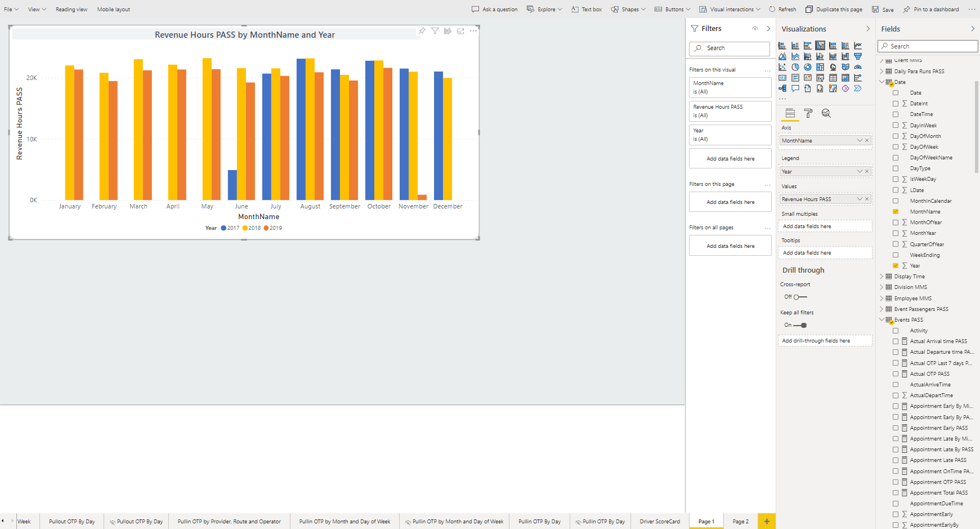The height and width of the screenshot is (529, 980).
Task: Click the filter icon on the visual header
Action: [x=435, y=31]
